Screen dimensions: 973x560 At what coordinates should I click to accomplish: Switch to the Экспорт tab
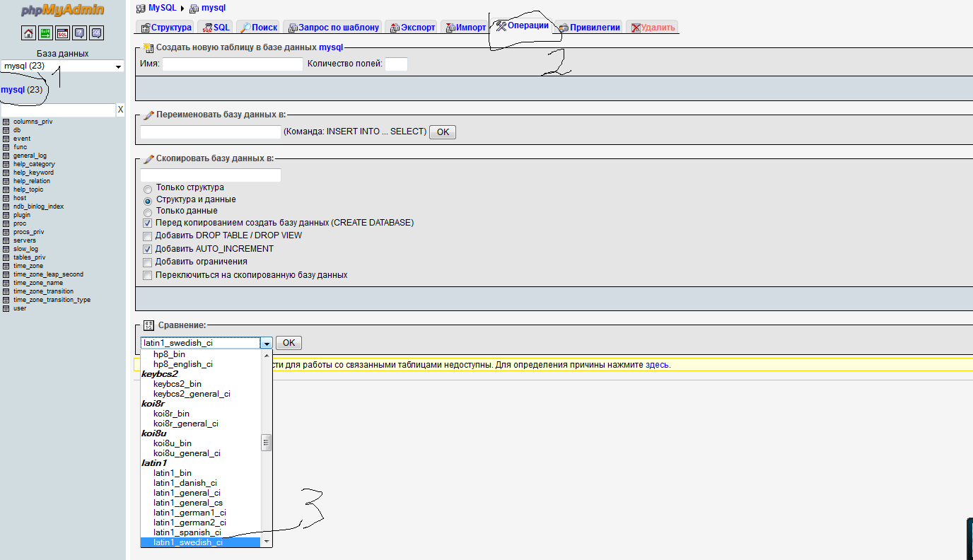point(412,28)
